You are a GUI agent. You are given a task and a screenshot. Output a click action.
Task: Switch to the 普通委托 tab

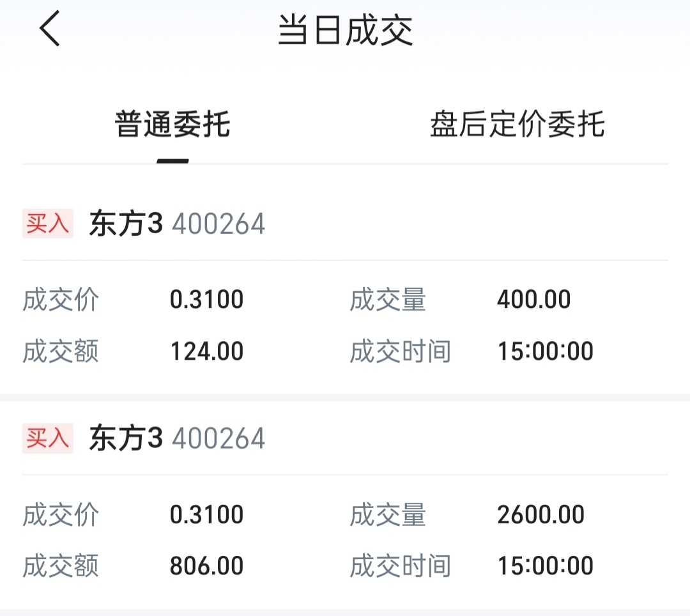point(172,124)
